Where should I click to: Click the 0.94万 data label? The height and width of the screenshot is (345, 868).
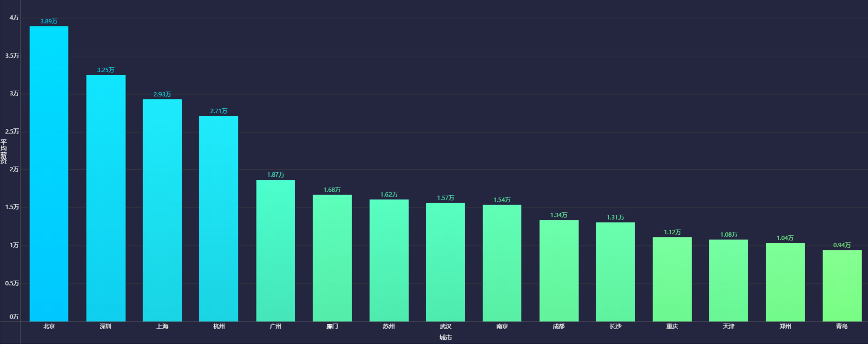(x=842, y=245)
